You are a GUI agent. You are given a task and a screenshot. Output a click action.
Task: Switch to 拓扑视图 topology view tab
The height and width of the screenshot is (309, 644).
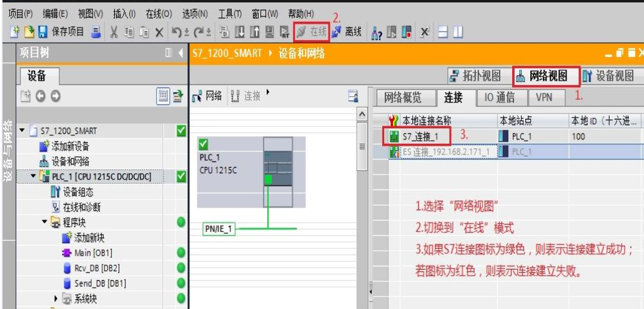pyautogui.click(x=475, y=76)
